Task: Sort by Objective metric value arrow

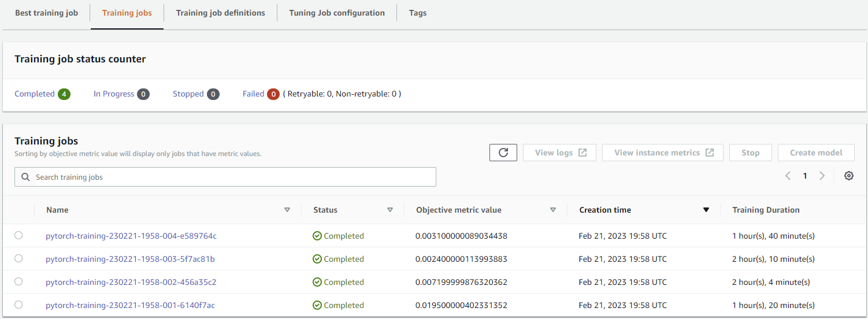Action: pos(553,210)
